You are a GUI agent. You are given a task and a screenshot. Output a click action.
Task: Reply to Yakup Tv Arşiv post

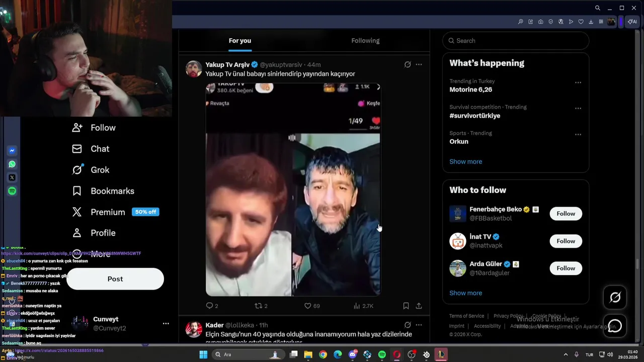tap(212, 306)
